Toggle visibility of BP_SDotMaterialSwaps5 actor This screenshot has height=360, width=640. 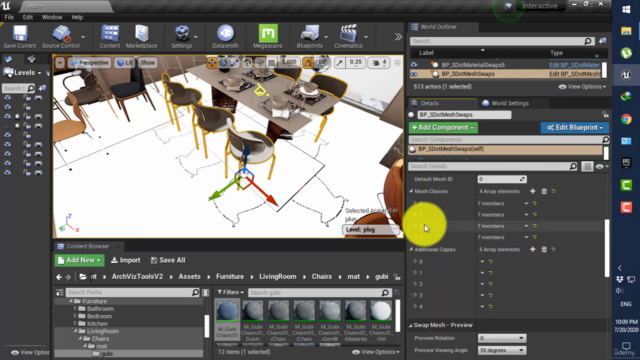[x=414, y=64]
